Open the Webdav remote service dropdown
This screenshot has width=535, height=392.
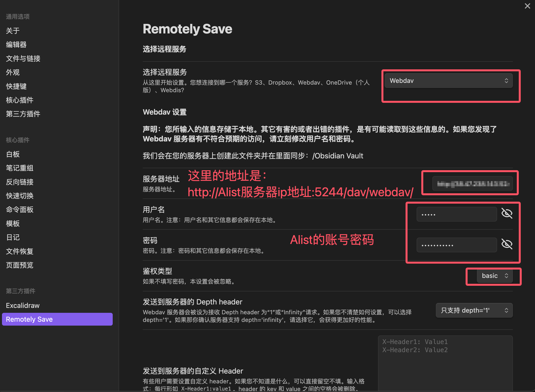tap(449, 81)
